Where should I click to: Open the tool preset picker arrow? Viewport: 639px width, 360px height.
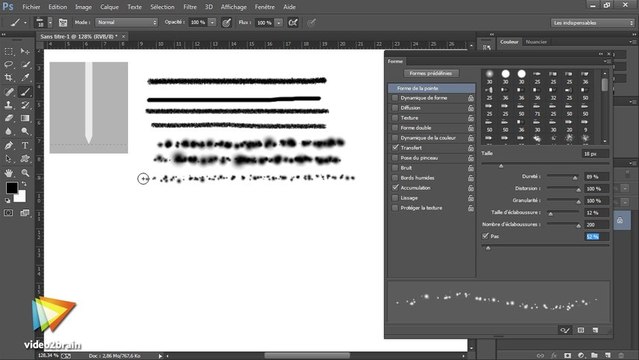point(25,23)
